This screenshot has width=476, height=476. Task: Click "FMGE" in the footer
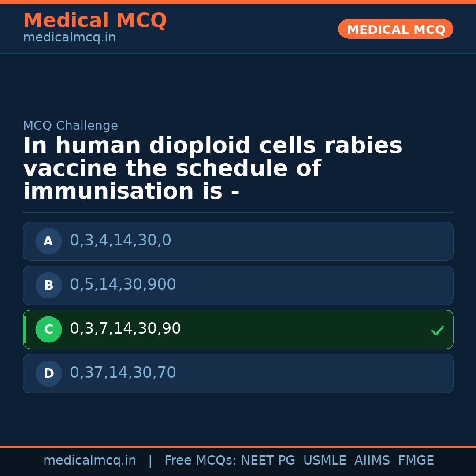(416, 461)
